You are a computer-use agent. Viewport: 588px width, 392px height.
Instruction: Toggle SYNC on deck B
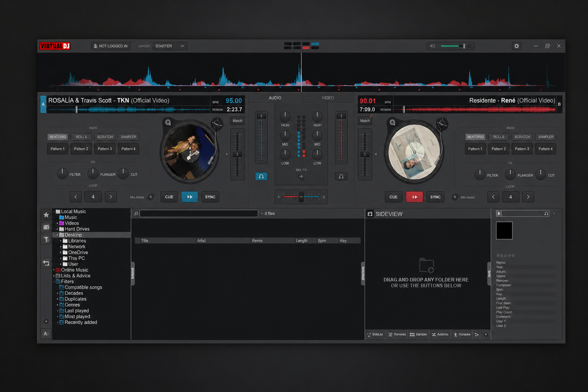[x=435, y=197]
